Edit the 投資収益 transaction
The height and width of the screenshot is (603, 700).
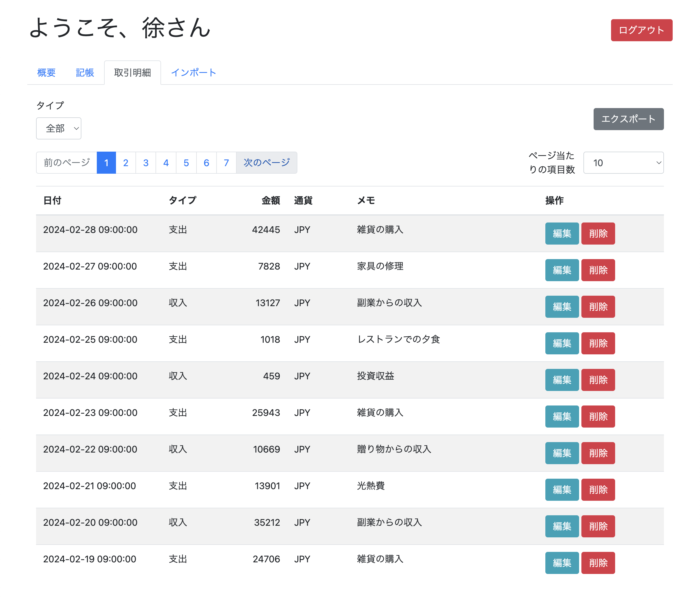pos(562,380)
